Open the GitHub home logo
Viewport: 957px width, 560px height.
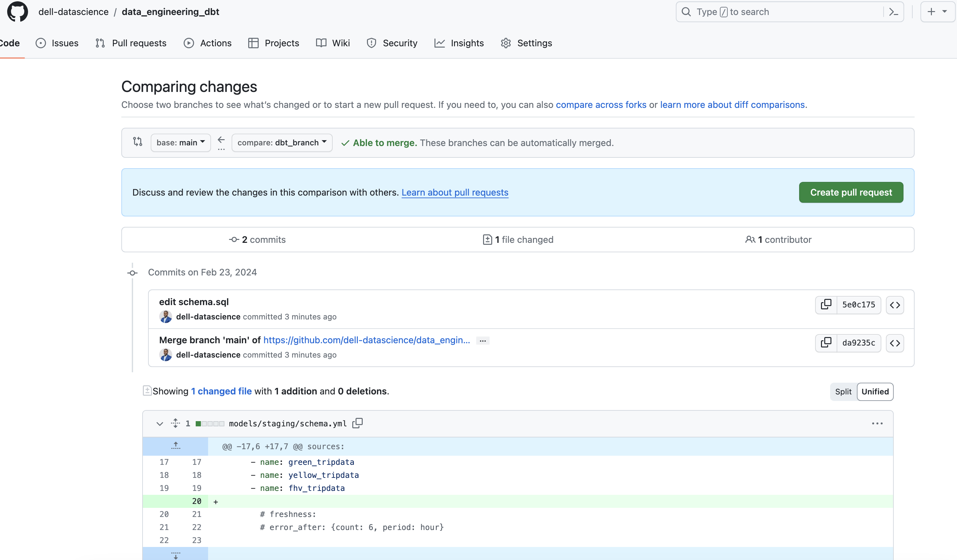click(x=18, y=12)
